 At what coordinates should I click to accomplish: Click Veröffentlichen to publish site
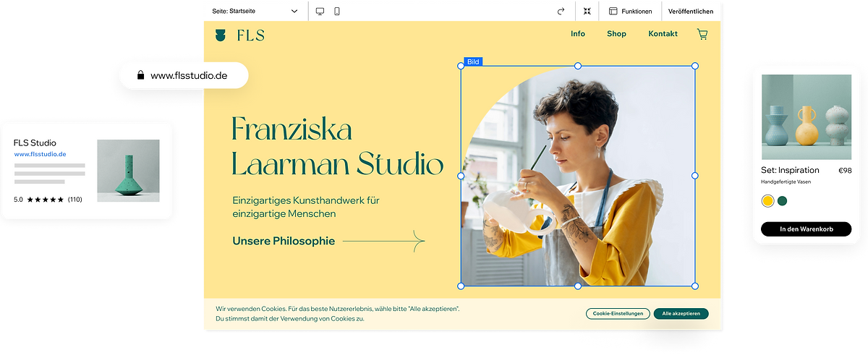point(691,11)
